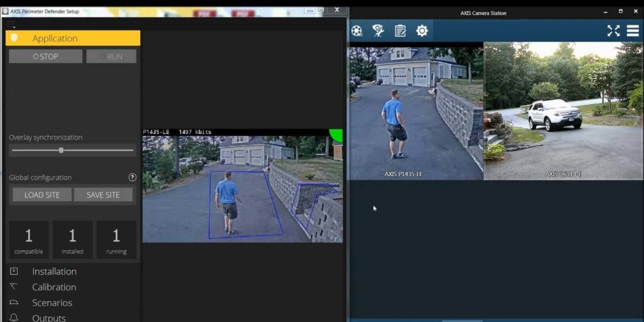
Task: Select the AXIS Q6114-E camera view
Action: pos(563,110)
